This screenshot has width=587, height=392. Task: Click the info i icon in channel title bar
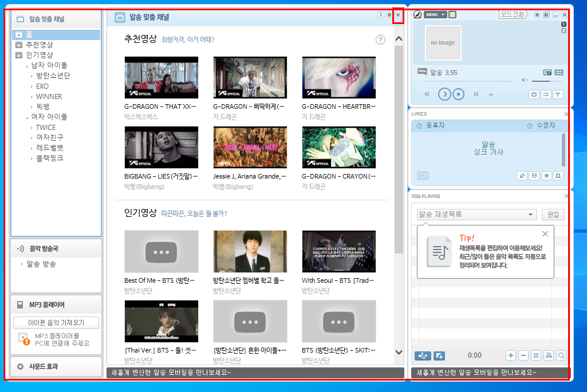click(x=381, y=15)
